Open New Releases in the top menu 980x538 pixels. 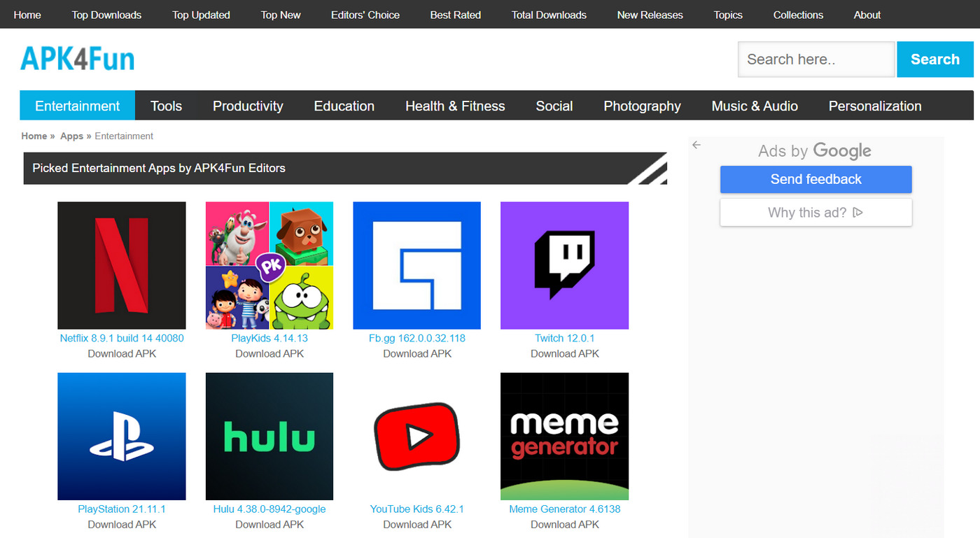(650, 15)
